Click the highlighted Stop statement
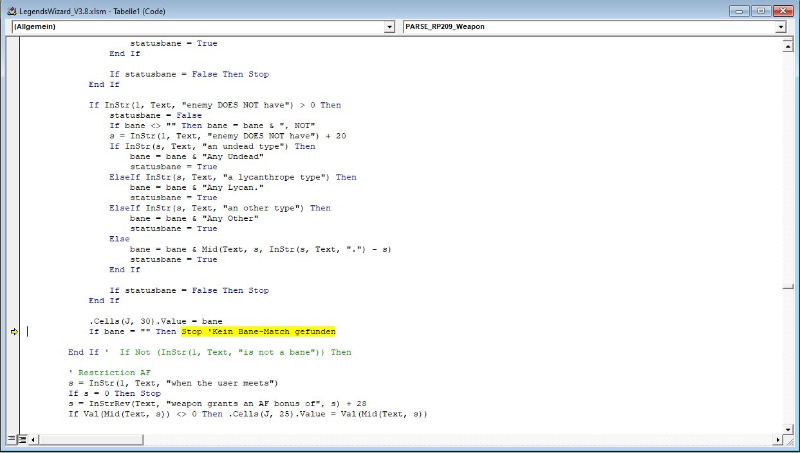 coord(192,332)
